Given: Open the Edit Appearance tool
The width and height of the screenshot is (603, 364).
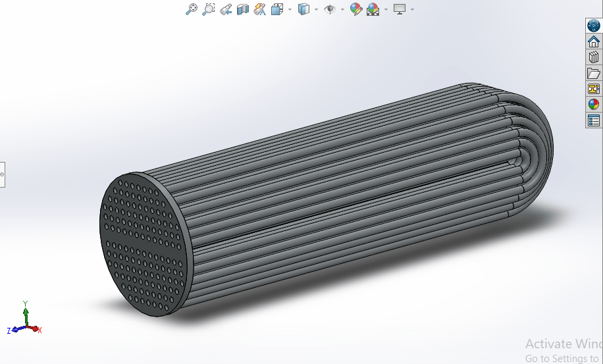Looking at the screenshot, I should click(356, 9).
